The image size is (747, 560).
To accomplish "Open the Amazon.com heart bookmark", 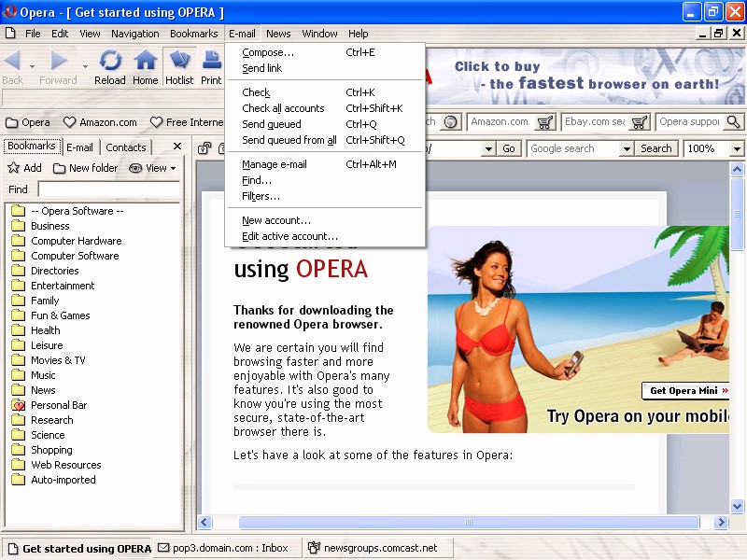I will [x=100, y=122].
